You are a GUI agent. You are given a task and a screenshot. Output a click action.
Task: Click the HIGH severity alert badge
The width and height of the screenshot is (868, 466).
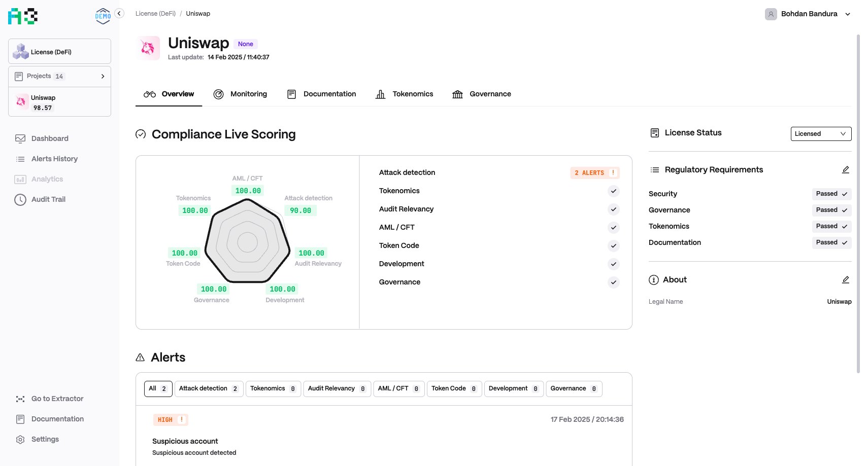click(171, 420)
